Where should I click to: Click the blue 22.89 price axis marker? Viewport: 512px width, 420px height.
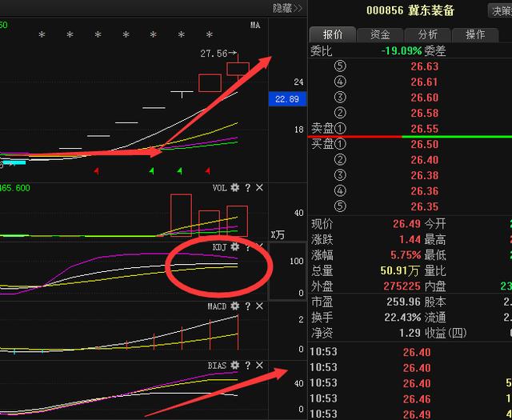tap(287, 99)
